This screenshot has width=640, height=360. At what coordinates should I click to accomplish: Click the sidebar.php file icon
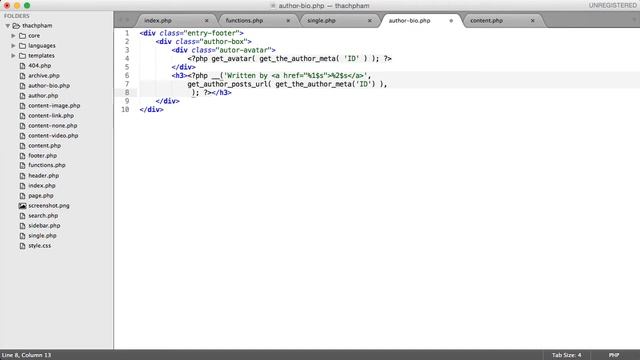[x=22, y=226]
